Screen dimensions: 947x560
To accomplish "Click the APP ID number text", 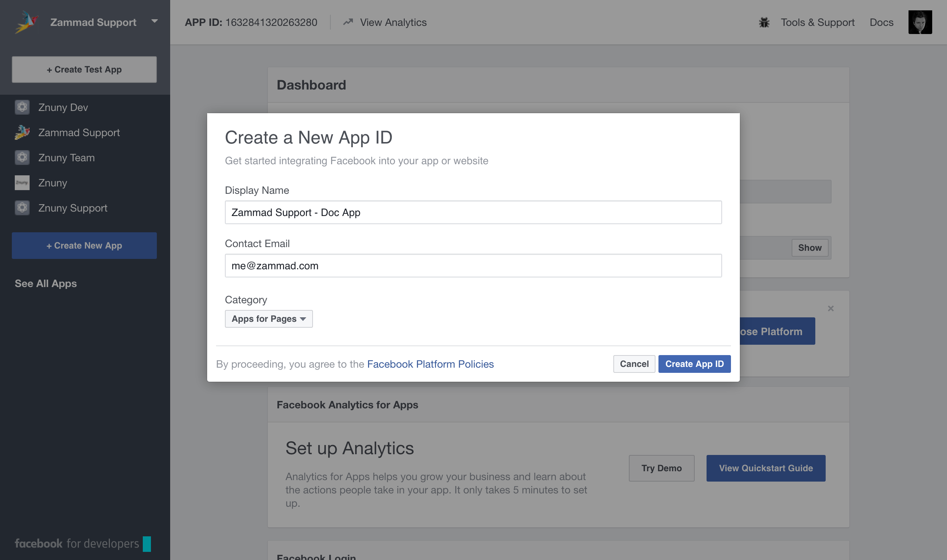I will click(271, 22).
